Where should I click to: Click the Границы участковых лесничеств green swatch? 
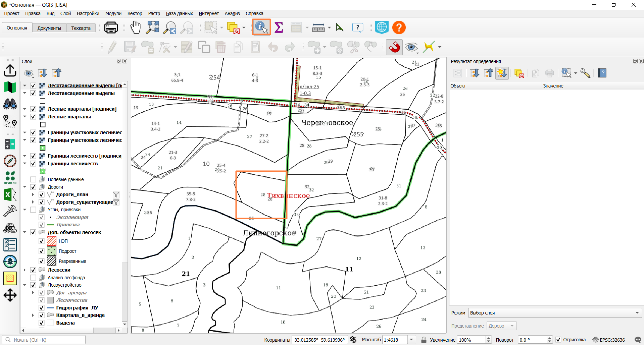click(x=43, y=148)
